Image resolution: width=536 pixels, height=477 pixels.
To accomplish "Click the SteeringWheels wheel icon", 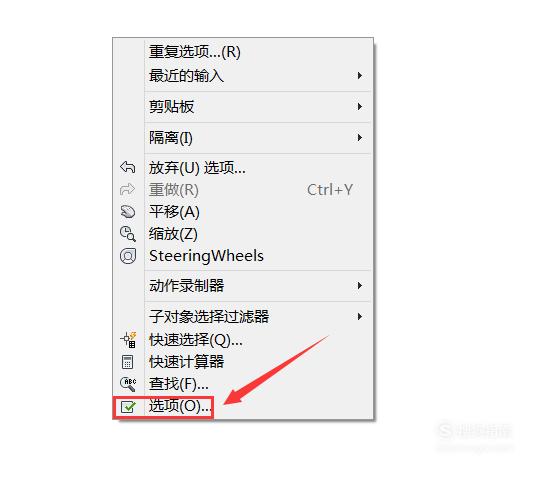I will click(x=128, y=256).
